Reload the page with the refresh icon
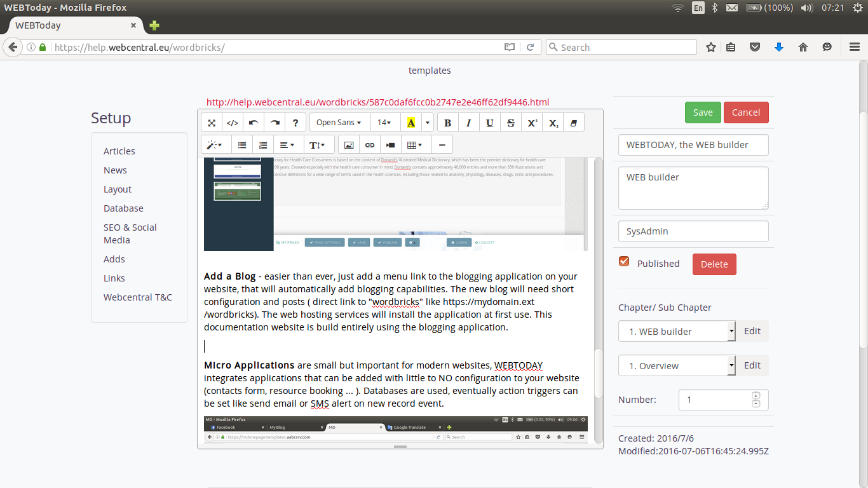Image resolution: width=868 pixels, height=488 pixels. pos(530,47)
